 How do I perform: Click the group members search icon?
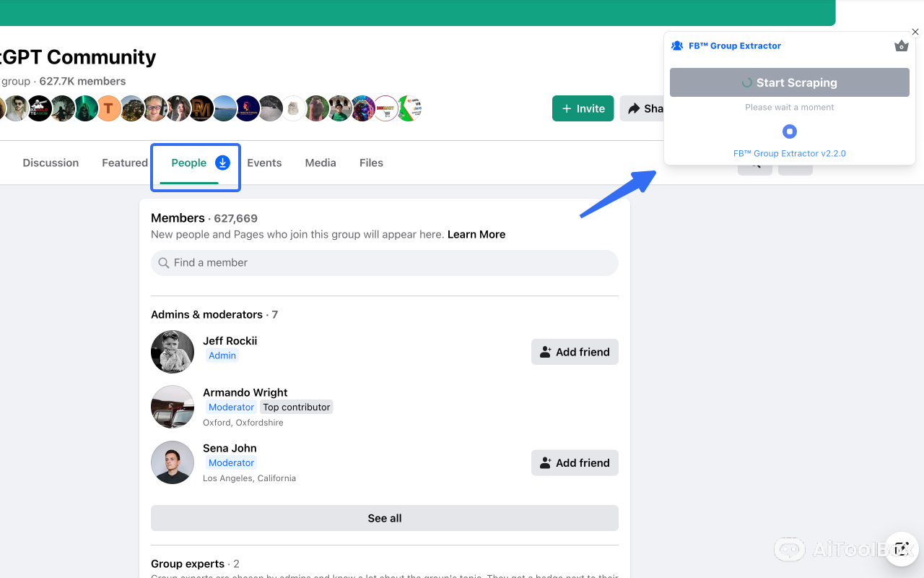[x=754, y=164]
